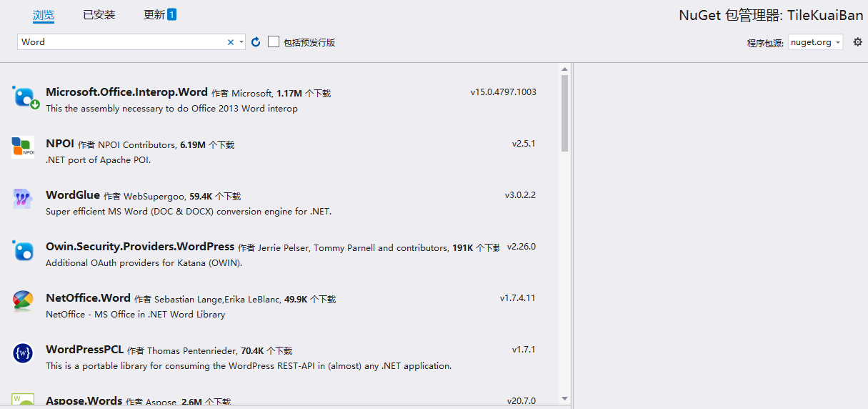Refresh the package search results
The height and width of the screenshot is (409, 868).
tap(256, 42)
